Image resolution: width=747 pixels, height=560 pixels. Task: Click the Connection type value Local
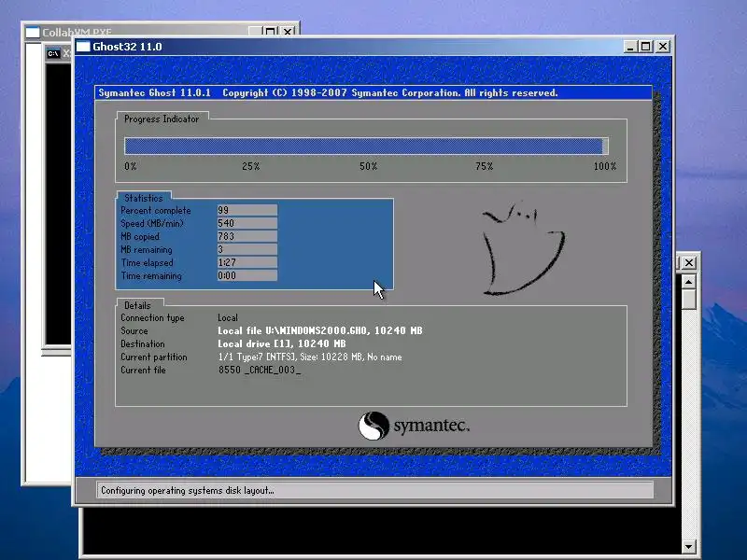pos(228,317)
